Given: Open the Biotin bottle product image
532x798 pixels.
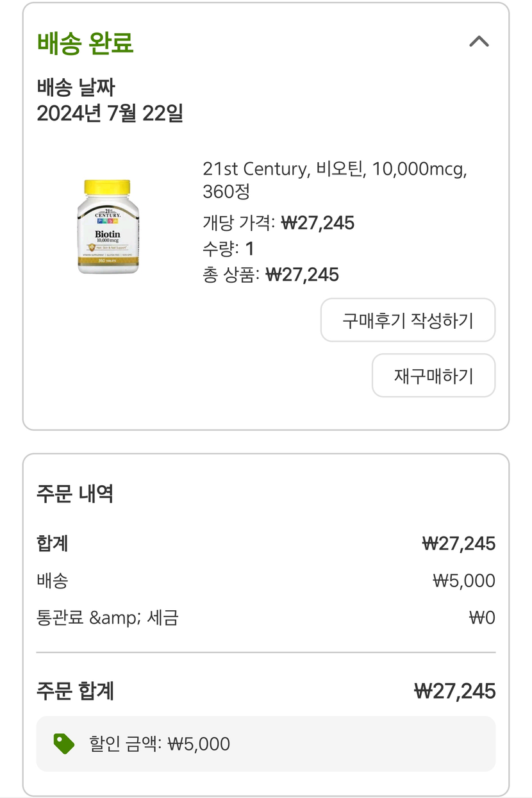Looking at the screenshot, I should (x=108, y=226).
